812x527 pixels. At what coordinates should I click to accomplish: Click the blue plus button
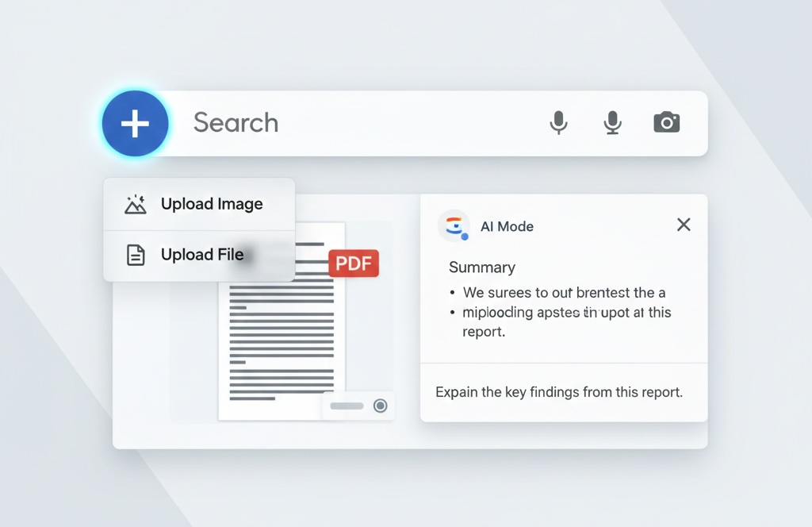pyautogui.click(x=135, y=123)
